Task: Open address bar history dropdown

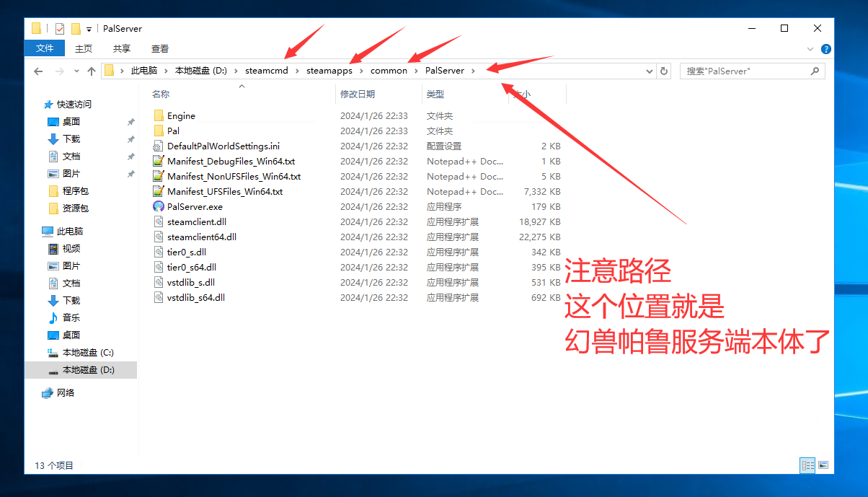Action: click(x=649, y=71)
